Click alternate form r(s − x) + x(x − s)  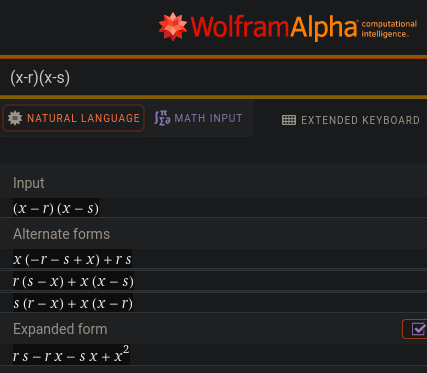point(73,281)
